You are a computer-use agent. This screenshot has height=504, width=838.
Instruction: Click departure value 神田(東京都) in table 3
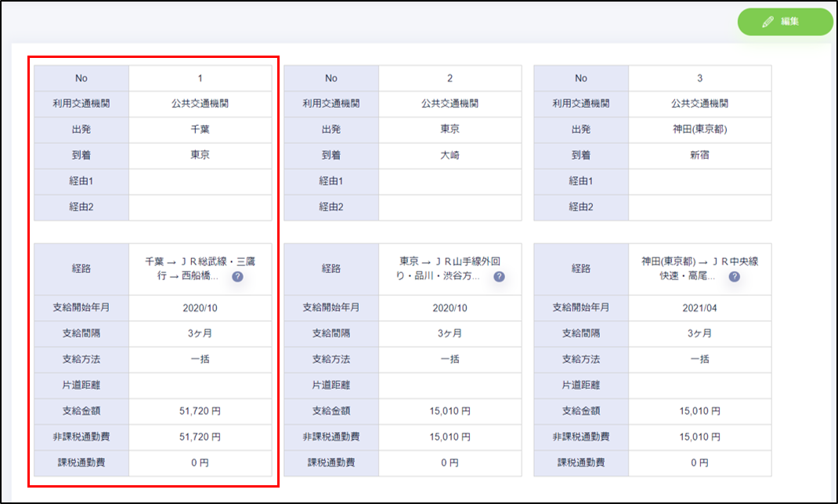699,129
